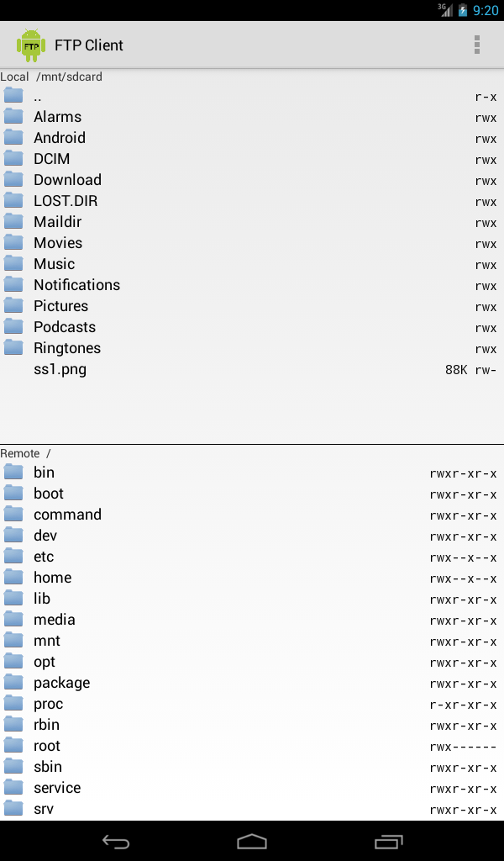Click the folder icon next to Music
This screenshot has width=504, height=861.
(13, 263)
